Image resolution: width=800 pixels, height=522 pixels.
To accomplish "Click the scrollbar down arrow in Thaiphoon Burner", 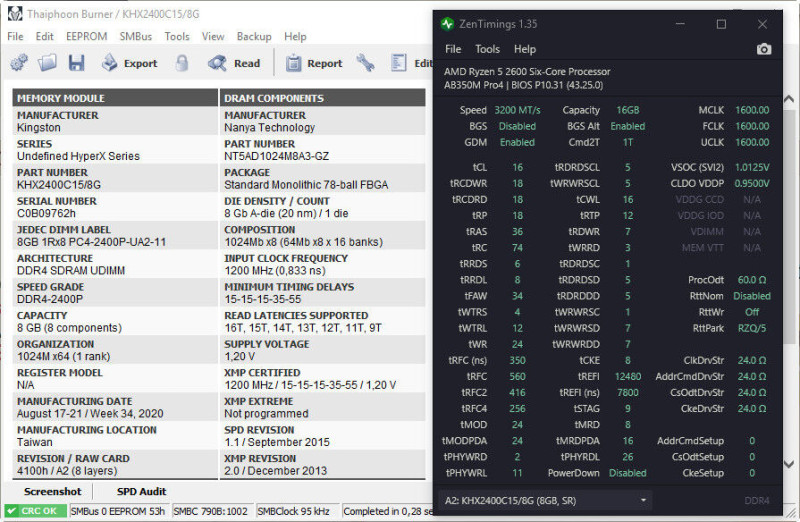I will (789, 464).
